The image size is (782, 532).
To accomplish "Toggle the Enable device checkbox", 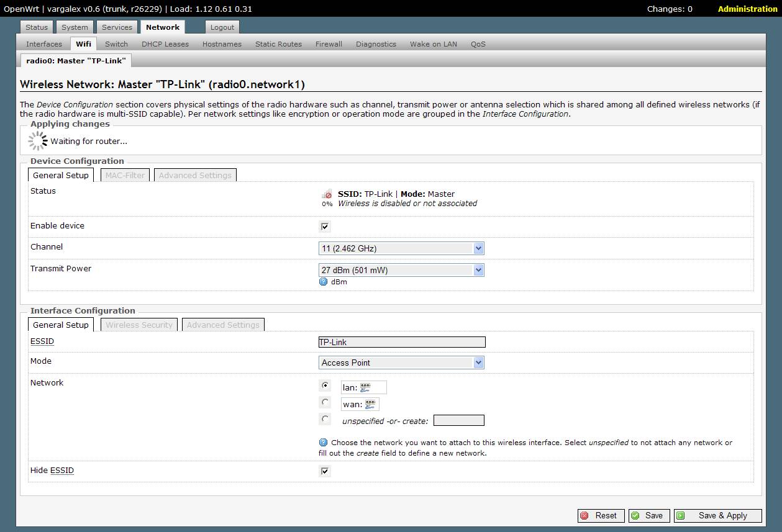I will [x=324, y=227].
